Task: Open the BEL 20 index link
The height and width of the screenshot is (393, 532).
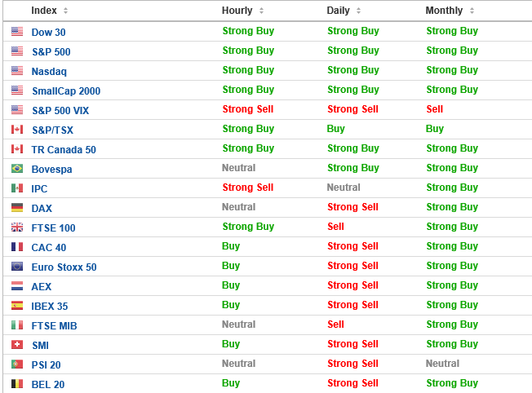Action: pos(48,385)
